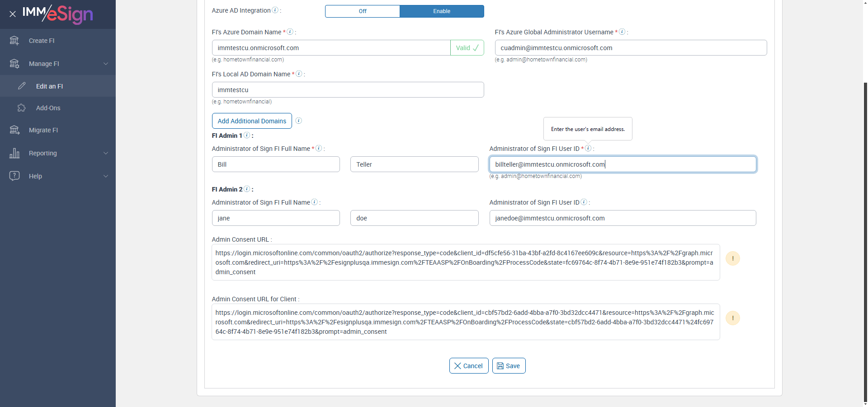Click warning icon beside Admin Consent URL for Client
The image size is (868, 407).
pos(732,318)
